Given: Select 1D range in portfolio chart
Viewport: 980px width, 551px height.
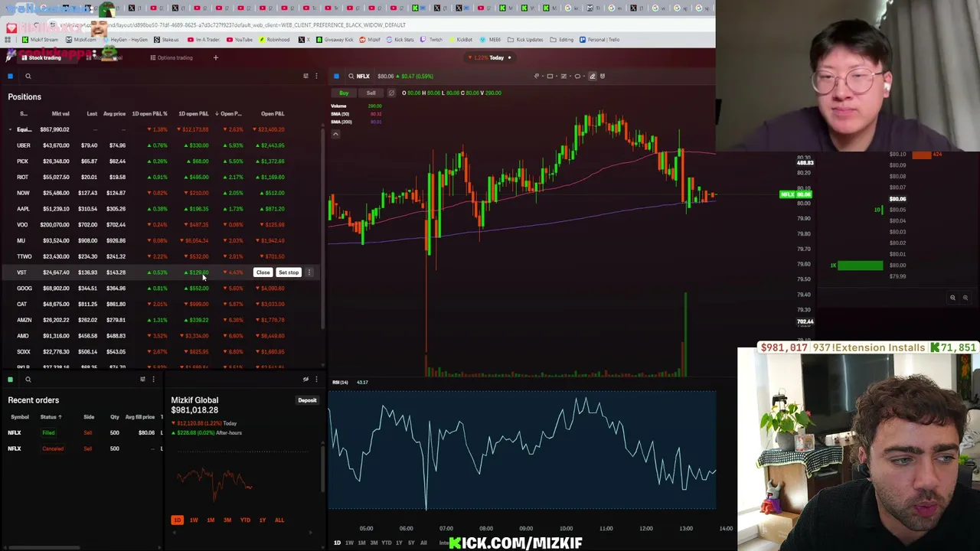Looking at the screenshot, I should [177, 520].
